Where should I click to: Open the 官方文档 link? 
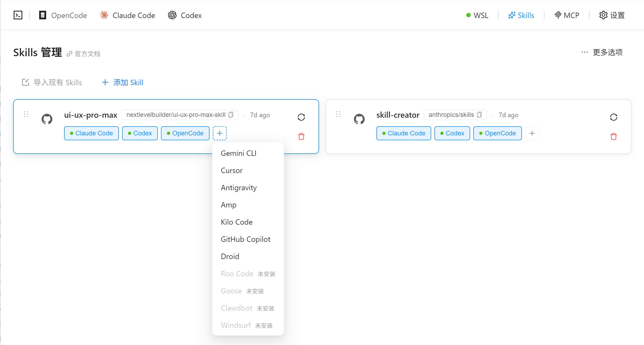pyautogui.click(x=83, y=54)
